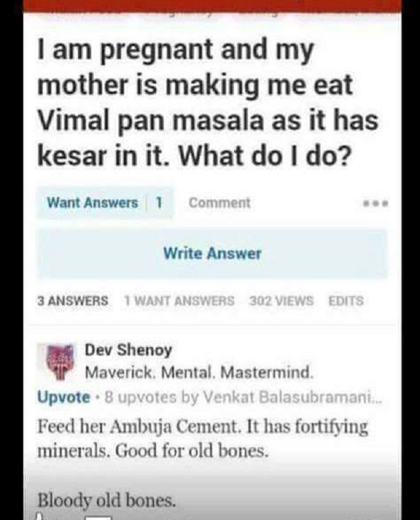This screenshot has width=420, height=520.
Task: Show the list of 8 upvotes
Action: coord(140,397)
